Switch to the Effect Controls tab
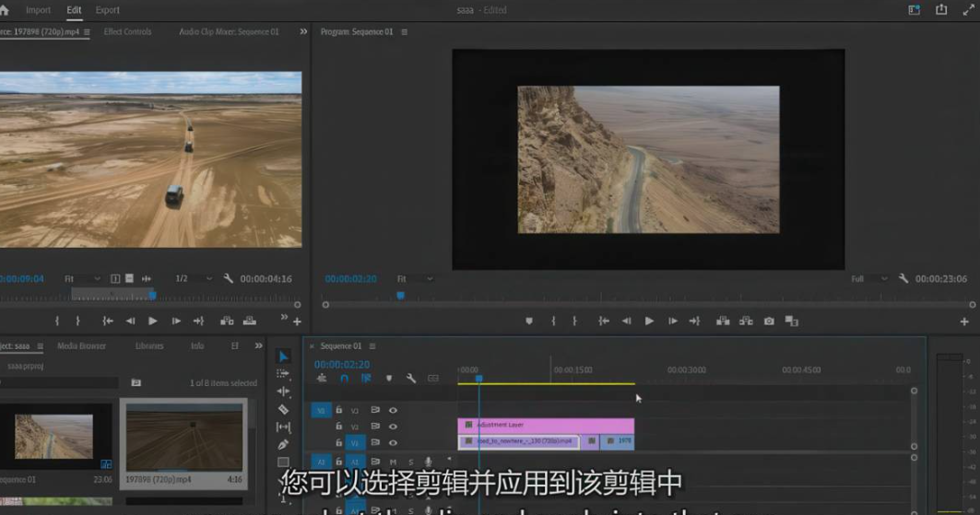Screen dimensions: 980x515 (127, 32)
